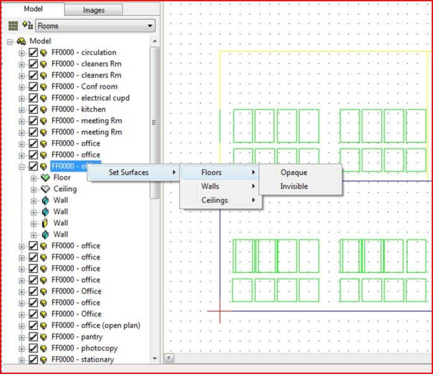Expand the circulation room node
Image resolution: width=433 pixels, height=374 pixels.
point(22,53)
